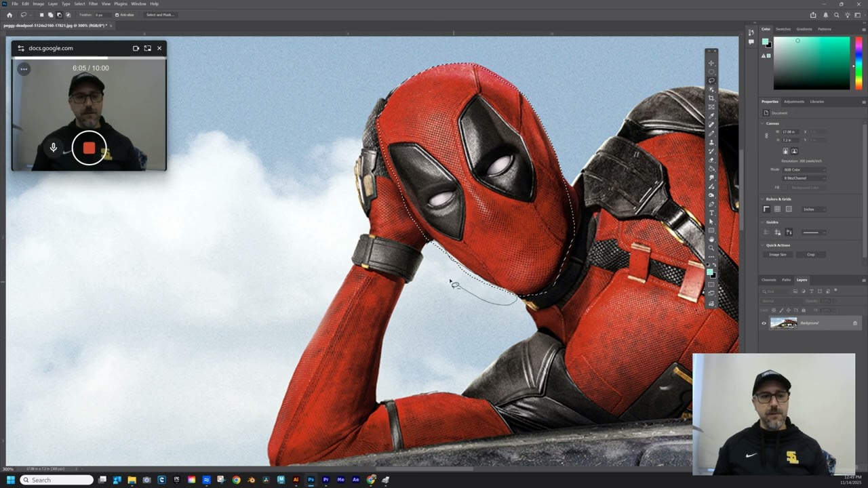Click the Image Size quick action
The image size is (868, 488).
[778, 255]
